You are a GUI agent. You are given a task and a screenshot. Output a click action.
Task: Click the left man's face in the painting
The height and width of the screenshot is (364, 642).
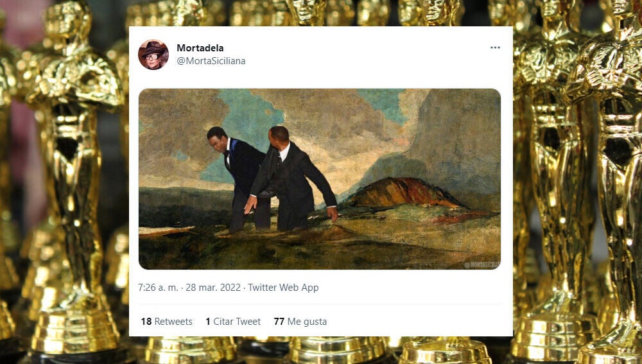click(x=215, y=139)
